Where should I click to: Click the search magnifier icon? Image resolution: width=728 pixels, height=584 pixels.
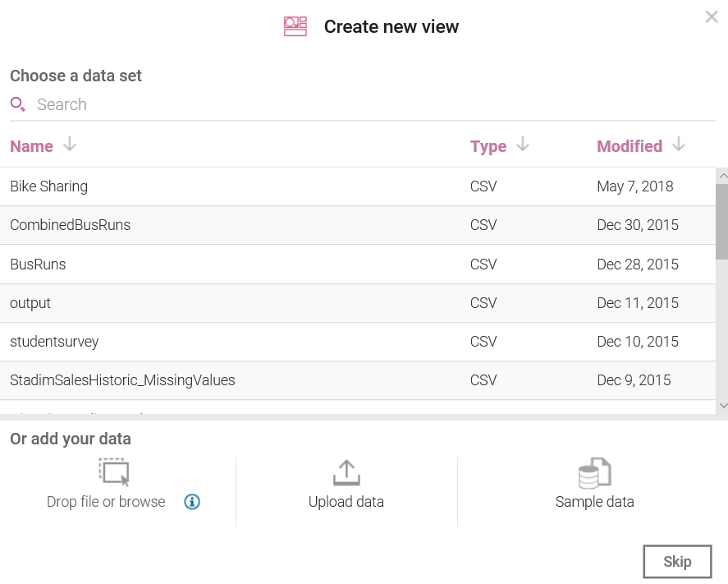click(17, 104)
